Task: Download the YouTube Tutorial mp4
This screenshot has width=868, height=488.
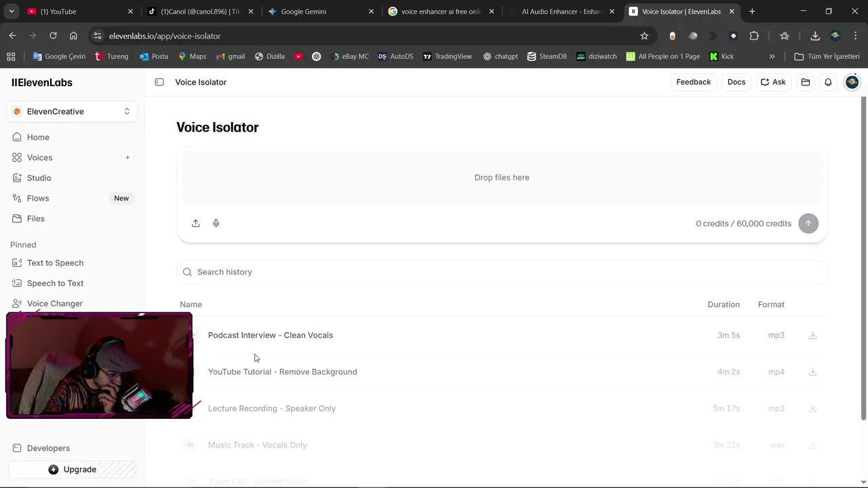Action: pos(812,371)
